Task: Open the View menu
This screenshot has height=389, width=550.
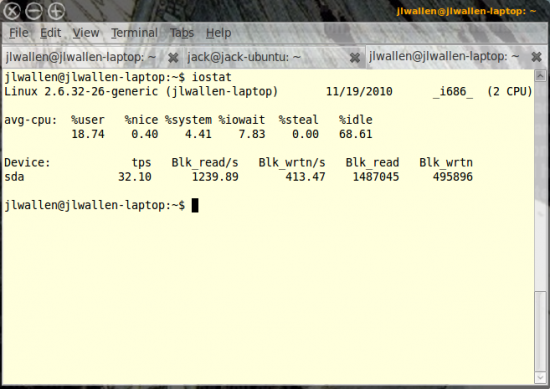Action: click(x=86, y=33)
